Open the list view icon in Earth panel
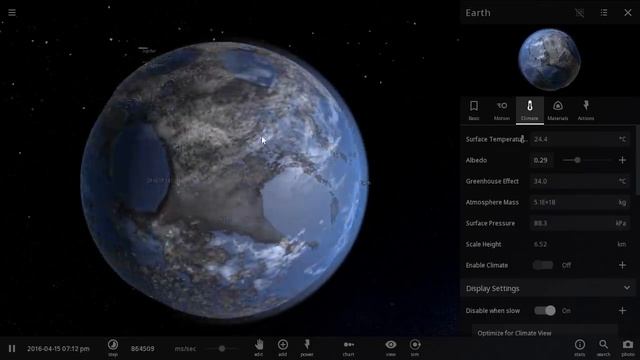This screenshot has width=640, height=360. coord(604,13)
